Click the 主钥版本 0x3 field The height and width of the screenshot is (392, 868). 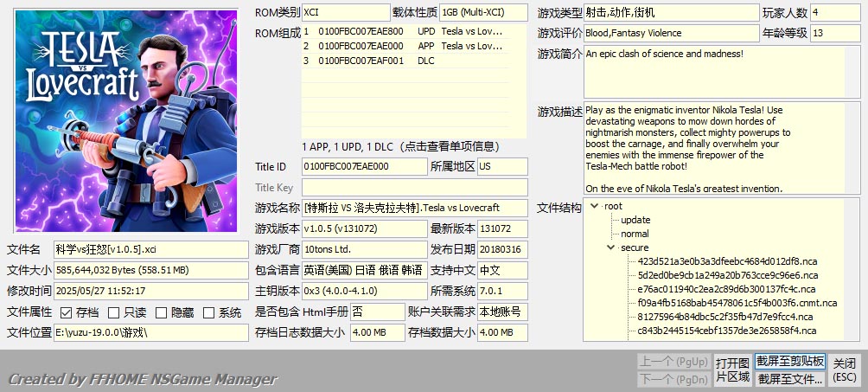pyautogui.click(x=364, y=291)
